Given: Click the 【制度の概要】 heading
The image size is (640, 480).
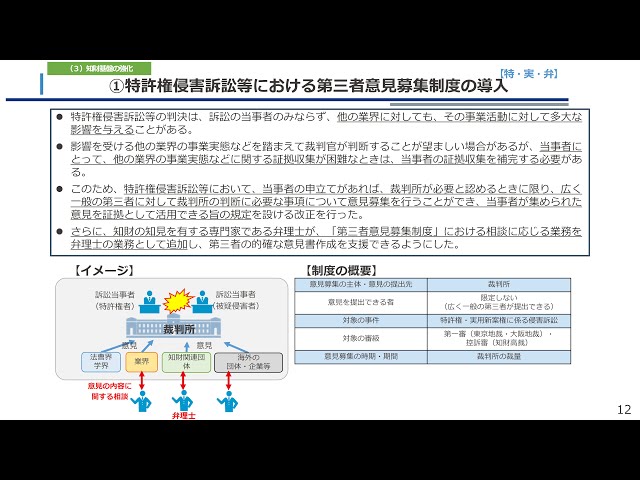Looking at the screenshot, I should (x=340, y=270).
